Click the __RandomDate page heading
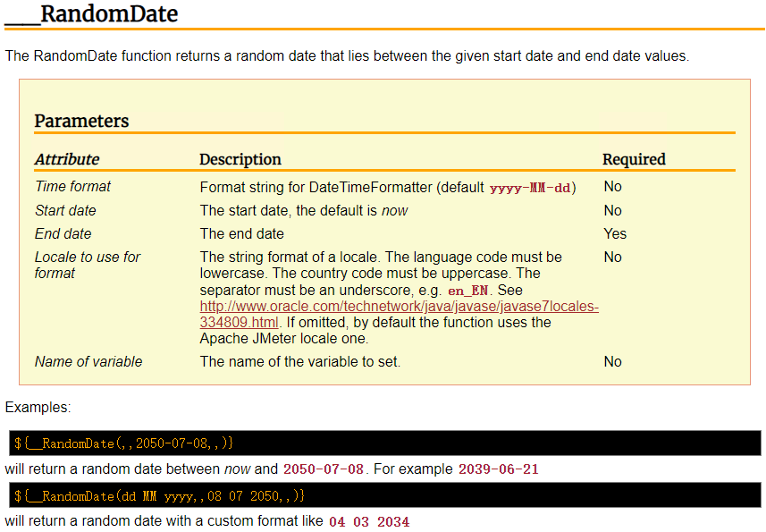The image size is (766, 532). click(x=91, y=14)
